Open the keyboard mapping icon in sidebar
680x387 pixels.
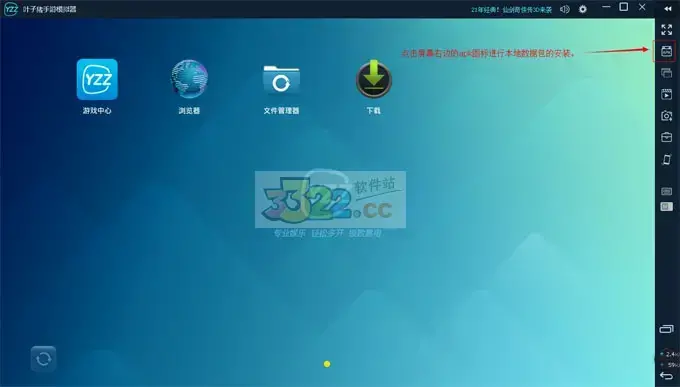pyautogui.click(x=667, y=191)
